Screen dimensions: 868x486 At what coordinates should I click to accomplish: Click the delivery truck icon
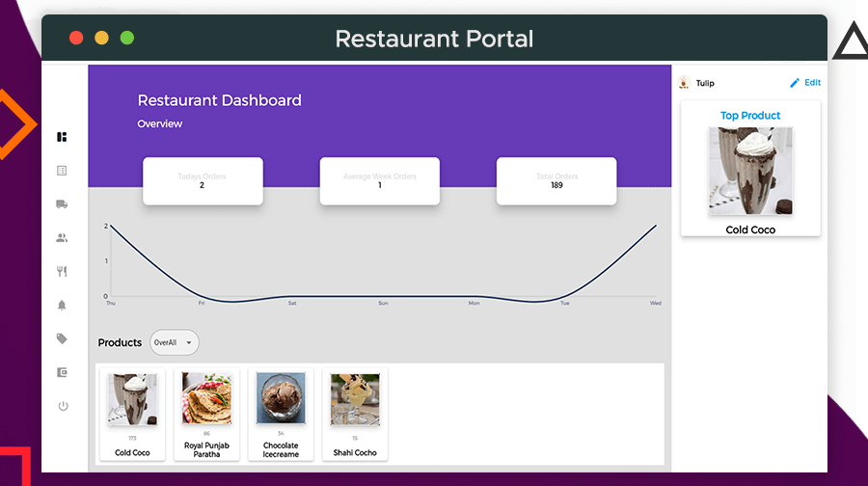(62, 204)
